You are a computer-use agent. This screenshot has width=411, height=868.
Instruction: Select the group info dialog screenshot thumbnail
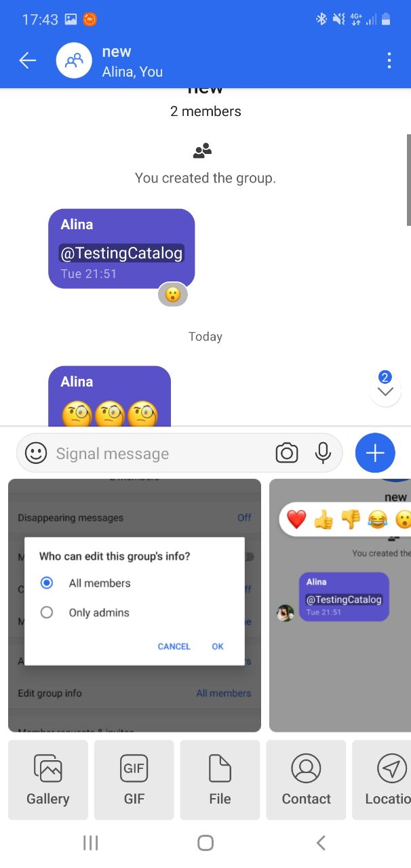tap(134, 606)
